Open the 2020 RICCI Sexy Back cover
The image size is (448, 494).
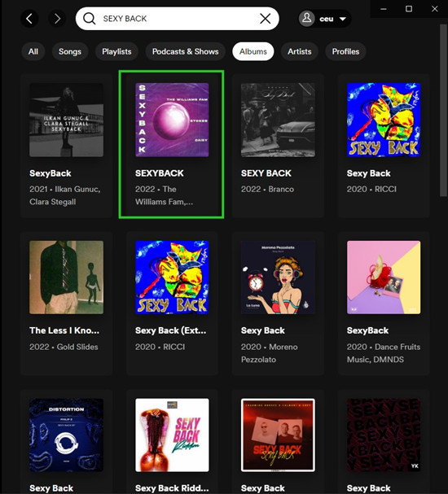click(384, 120)
